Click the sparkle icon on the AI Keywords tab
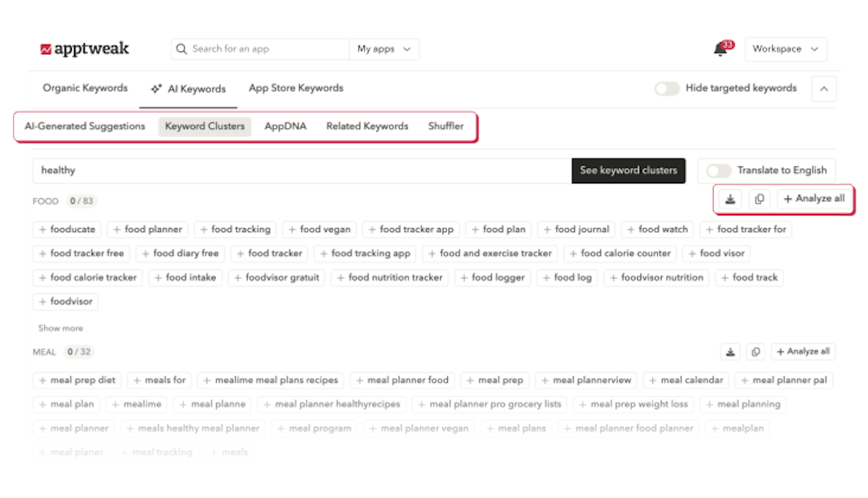The height and width of the screenshot is (498, 868). [156, 88]
